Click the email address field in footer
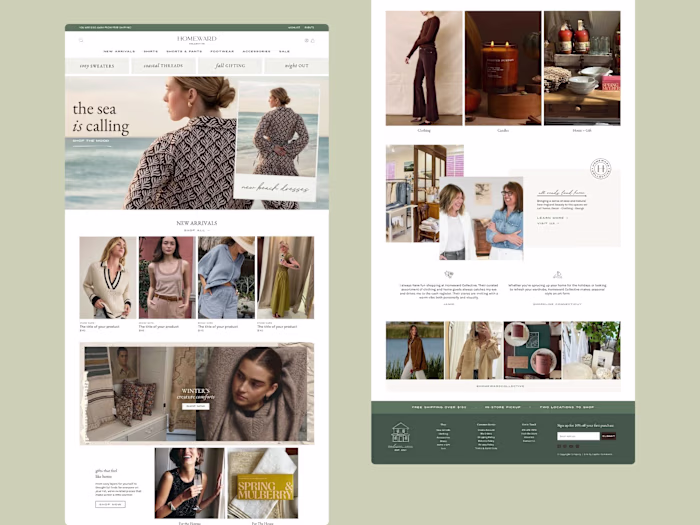The width and height of the screenshot is (700, 525). click(578, 436)
